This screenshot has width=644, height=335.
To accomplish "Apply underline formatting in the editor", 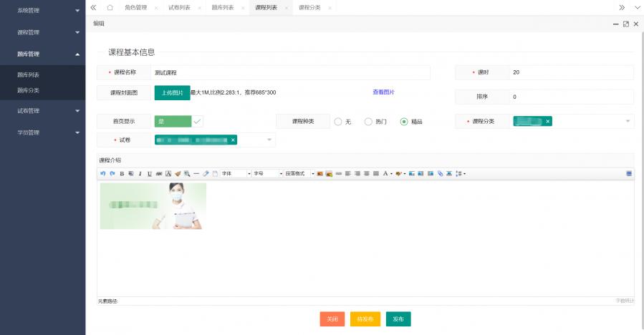I will click(x=150, y=173).
